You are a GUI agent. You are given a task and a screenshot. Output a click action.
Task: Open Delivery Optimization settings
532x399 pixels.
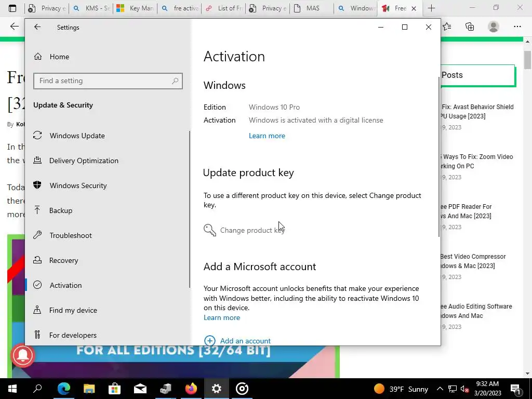click(x=76, y=161)
